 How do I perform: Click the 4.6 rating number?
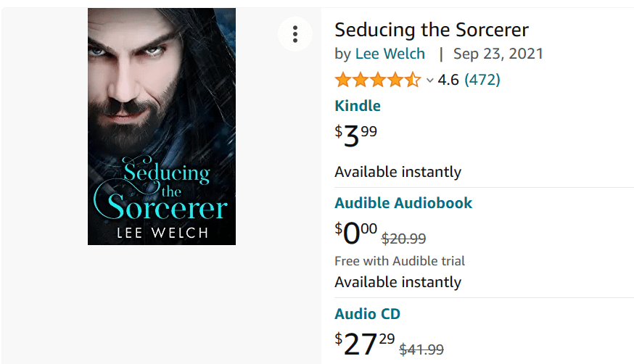coord(448,80)
